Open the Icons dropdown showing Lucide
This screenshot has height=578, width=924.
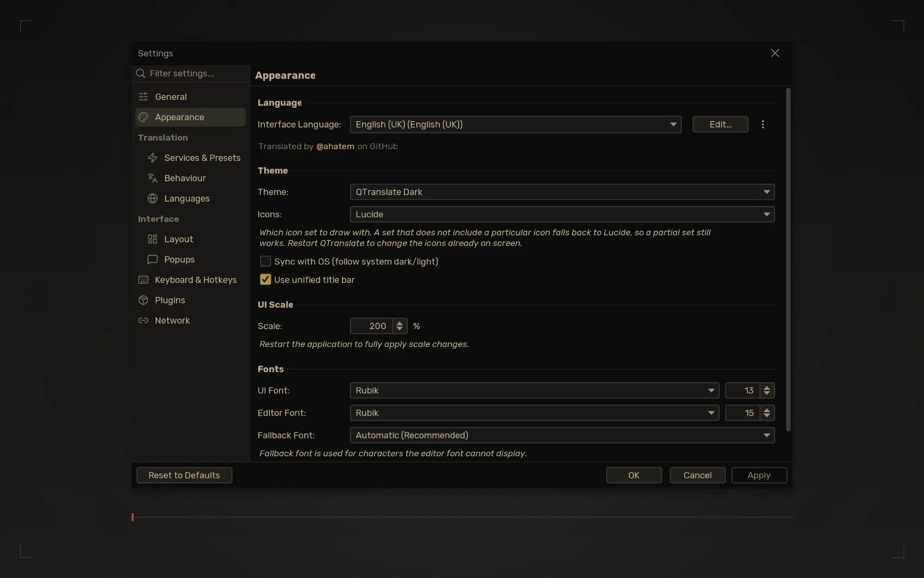pos(562,214)
